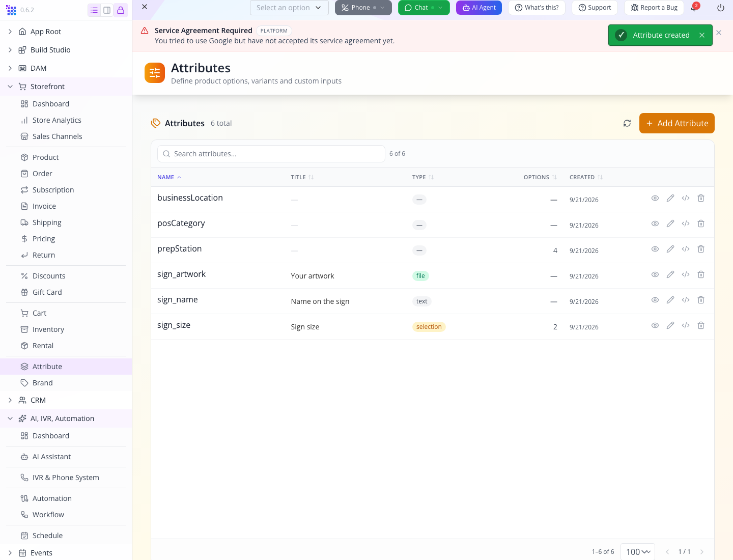
Task: Change the rows per page dropdown
Action: coord(638,552)
